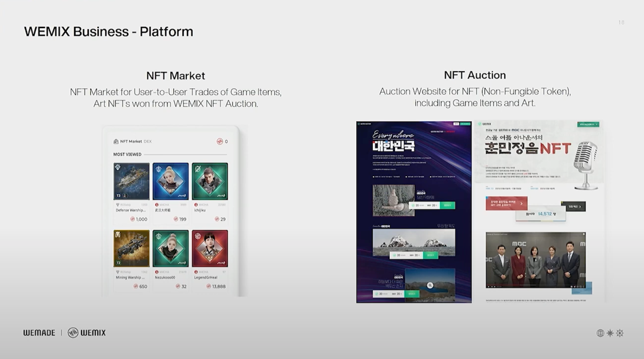This screenshot has width=644, height=359.
Task: Click the globe icon at bottom right
Action: [600, 333]
